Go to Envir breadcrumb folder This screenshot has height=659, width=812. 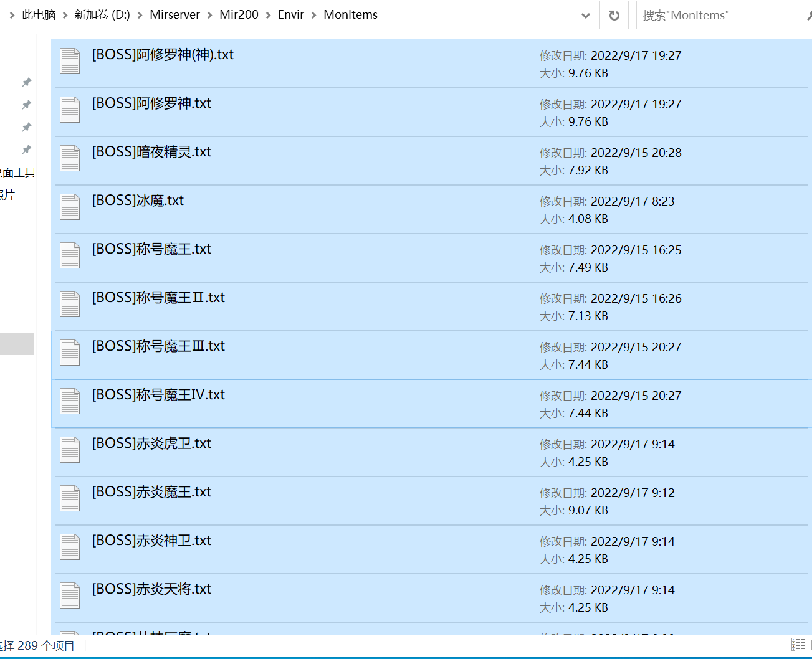point(291,15)
